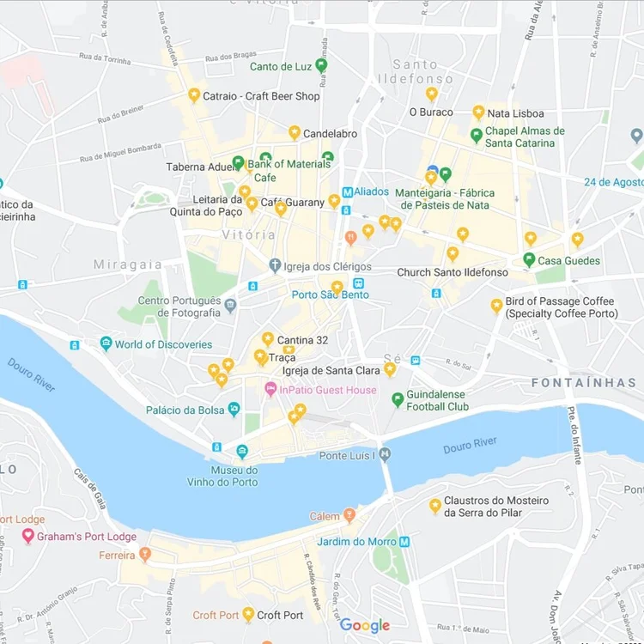The image size is (644, 644).
Task: Select the Palácio da Bolsa camera icon
Action: (234, 409)
